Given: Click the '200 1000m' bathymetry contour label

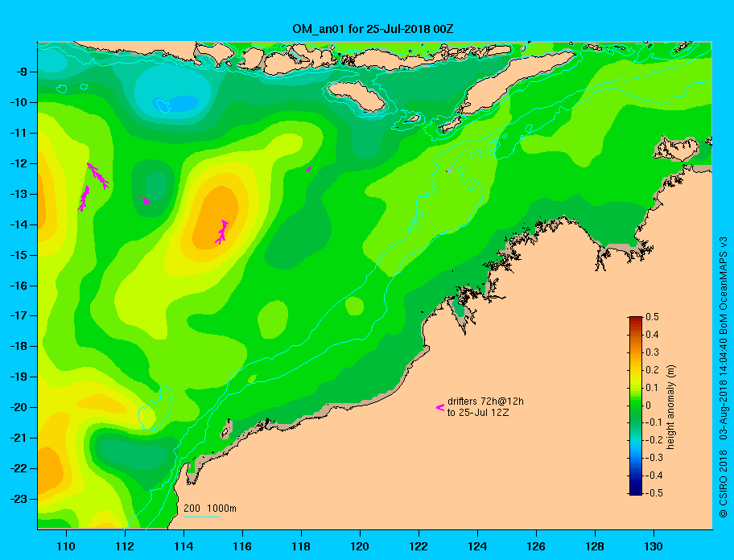Looking at the screenshot, I should pyautogui.click(x=210, y=509).
